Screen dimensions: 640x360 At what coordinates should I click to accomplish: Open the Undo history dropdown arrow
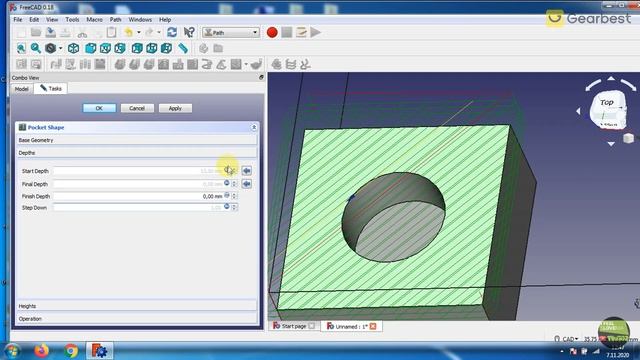coord(139,32)
